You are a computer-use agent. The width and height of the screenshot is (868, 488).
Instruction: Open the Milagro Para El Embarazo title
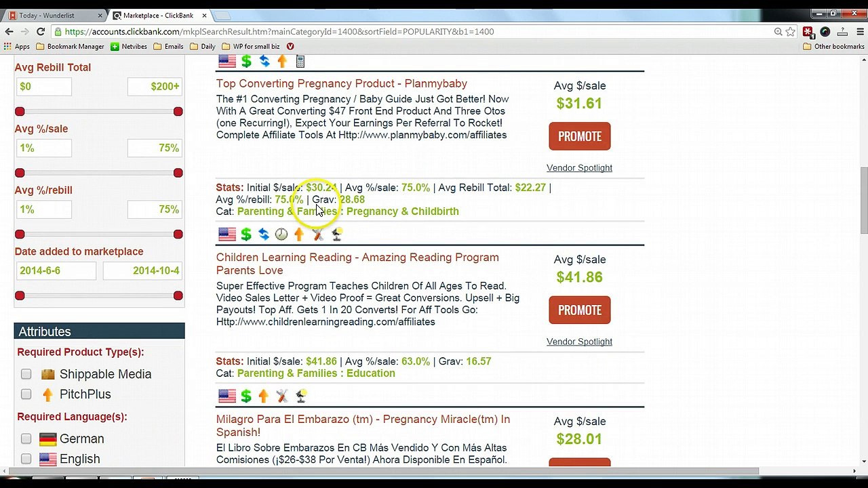[x=363, y=426]
